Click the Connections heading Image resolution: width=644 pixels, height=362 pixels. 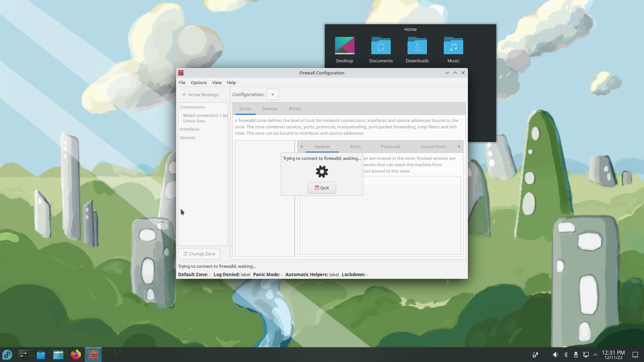192,107
